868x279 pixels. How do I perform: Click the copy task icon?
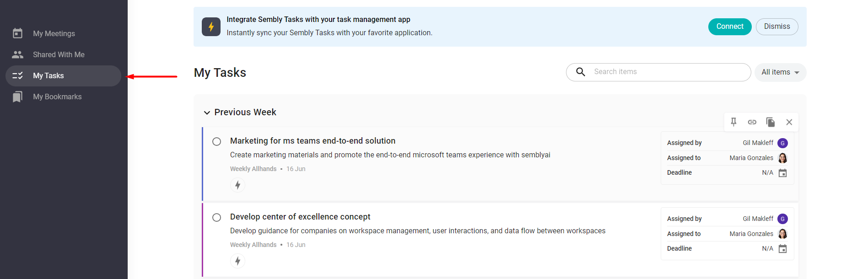point(771,122)
